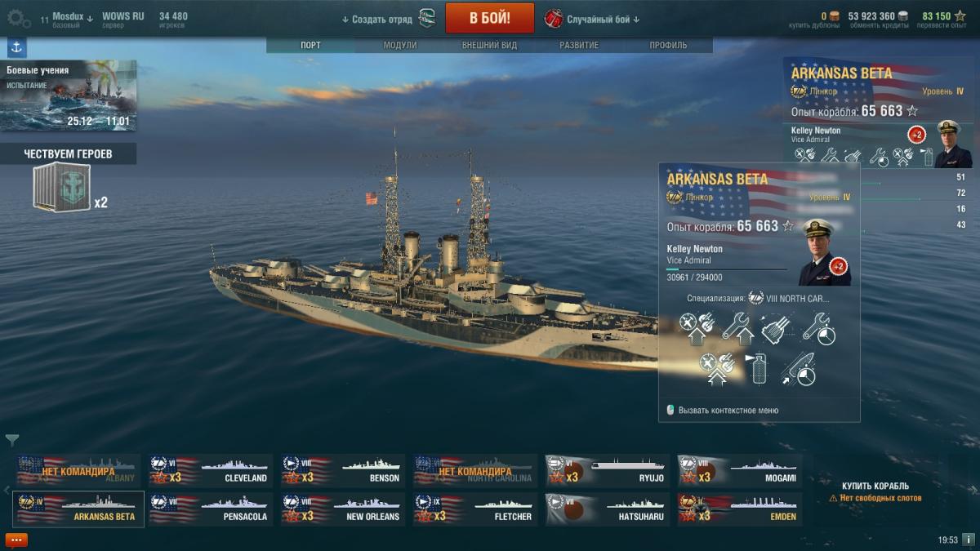Expand the Mosdux account dropdown
Screen dimensions: 980x551
(x=73, y=16)
